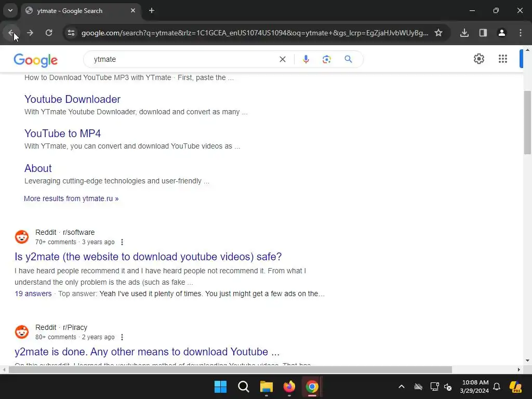Click Reddit icon of r/Piracy result

click(22, 332)
